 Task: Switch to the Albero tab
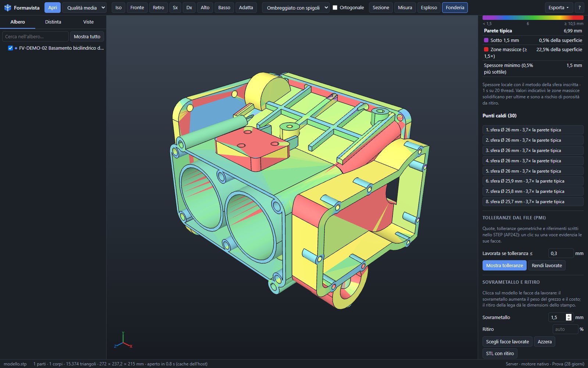[x=18, y=22]
